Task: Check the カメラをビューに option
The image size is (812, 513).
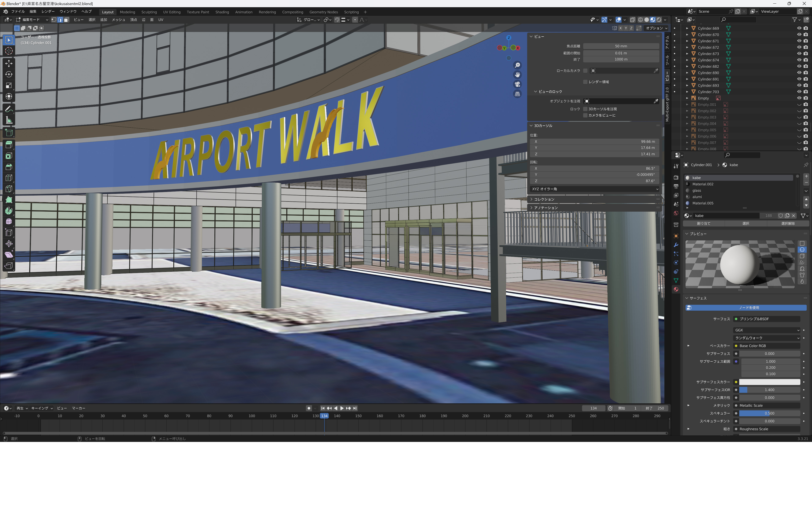Action: 585,115
